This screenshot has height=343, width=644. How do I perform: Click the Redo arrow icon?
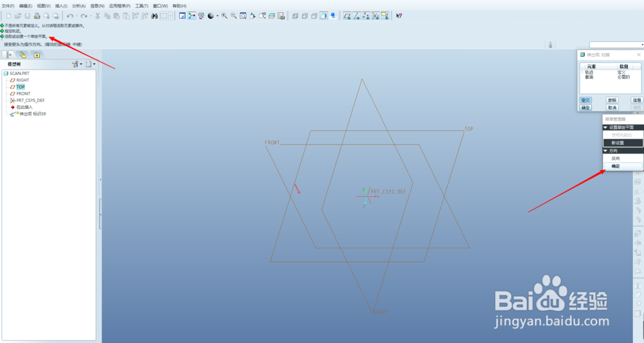pos(84,15)
